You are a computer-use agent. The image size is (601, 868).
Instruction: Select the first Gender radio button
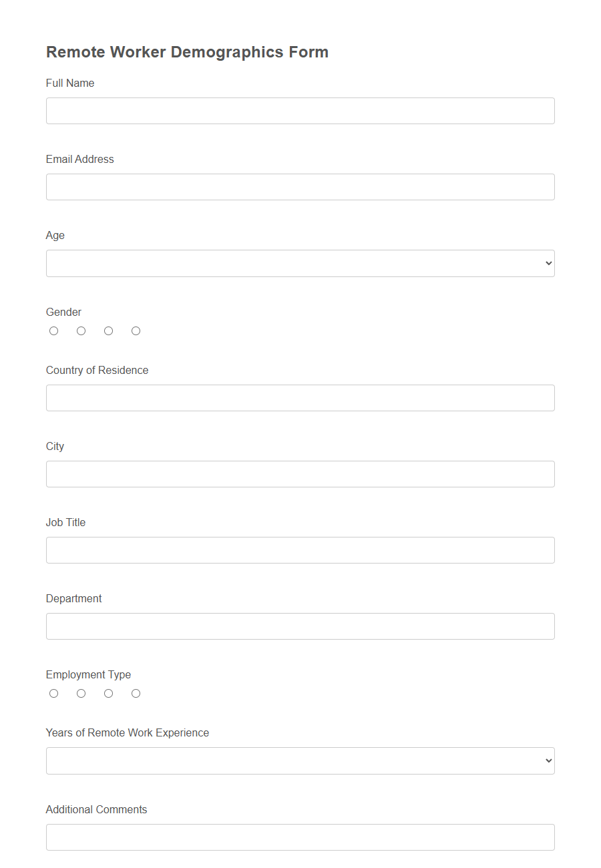point(53,331)
